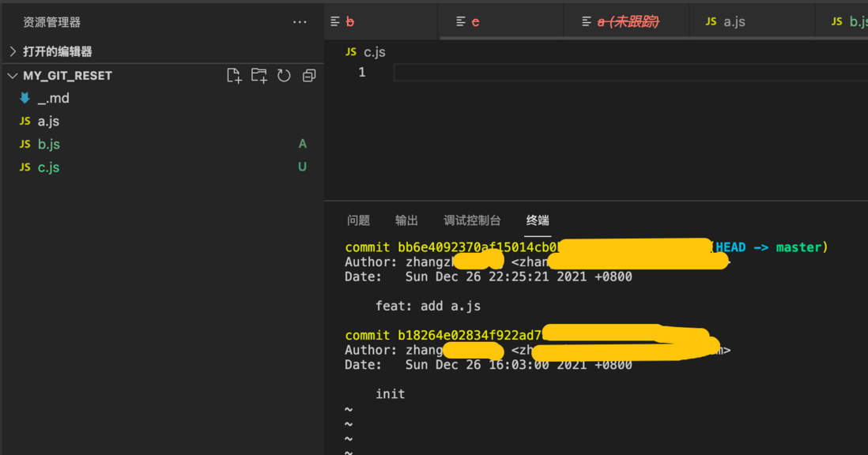Select the 终端 panel tab
This screenshot has height=455, width=868.
537,220
